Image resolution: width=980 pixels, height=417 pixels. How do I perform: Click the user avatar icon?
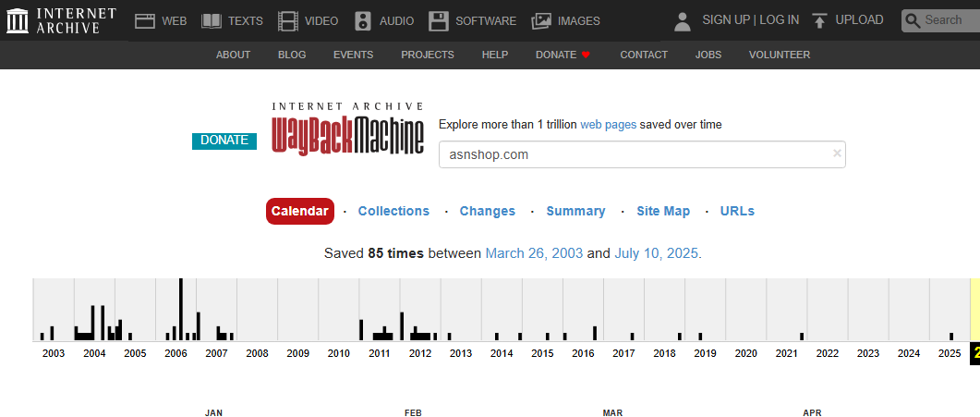pyautogui.click(x=683, y=21)
